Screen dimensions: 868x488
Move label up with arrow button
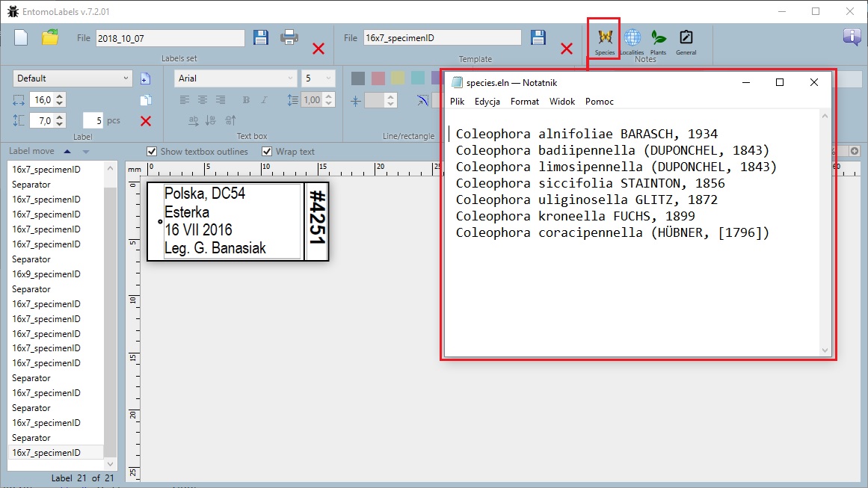[x=67, y=152]
